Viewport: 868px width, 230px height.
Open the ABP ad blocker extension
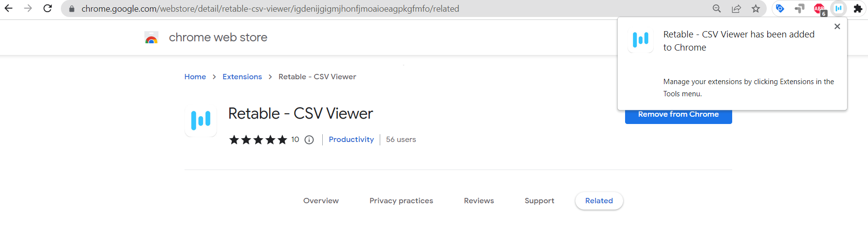(x=819, y=9)
